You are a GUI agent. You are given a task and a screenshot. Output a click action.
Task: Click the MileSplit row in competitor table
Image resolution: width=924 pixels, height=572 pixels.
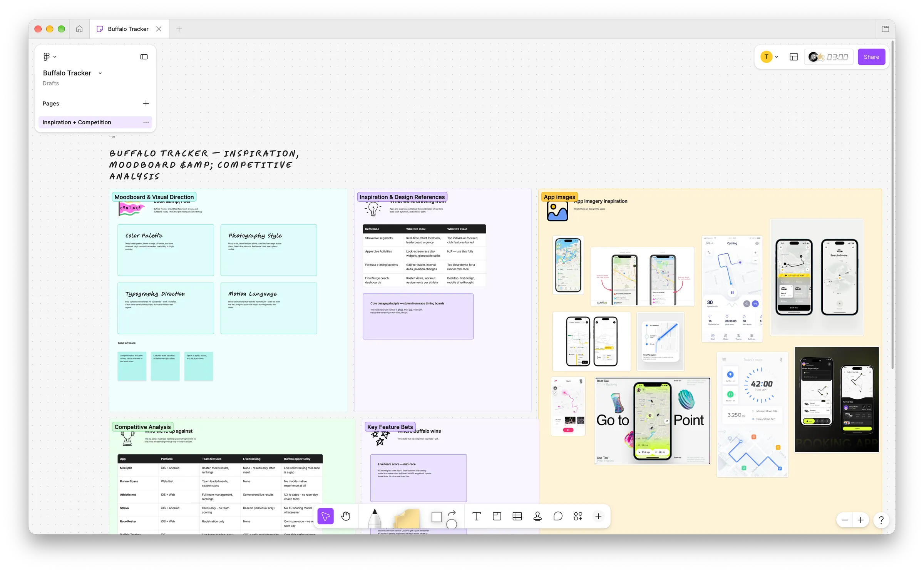pos(220,470)
